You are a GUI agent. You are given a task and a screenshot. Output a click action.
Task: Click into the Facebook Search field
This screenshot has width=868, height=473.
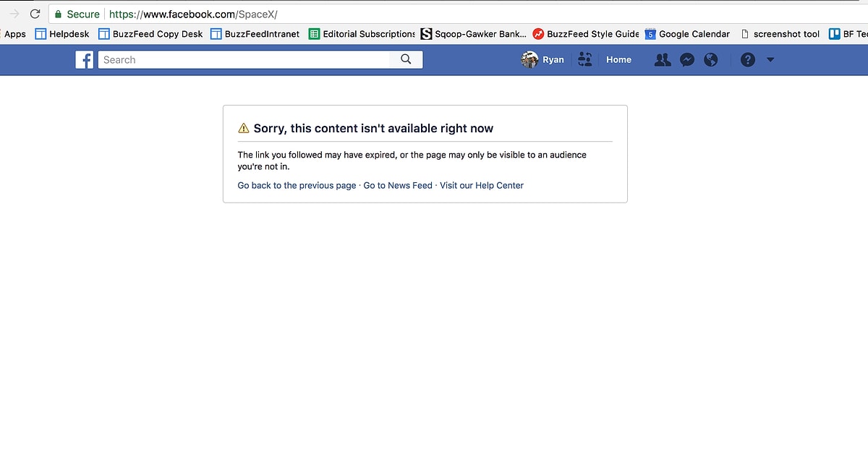pos(246,60)
